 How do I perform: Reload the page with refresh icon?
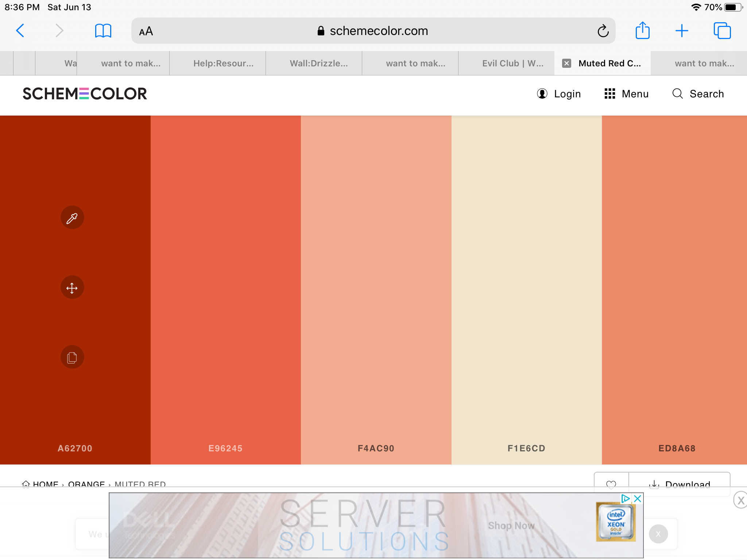pos(603,31)
